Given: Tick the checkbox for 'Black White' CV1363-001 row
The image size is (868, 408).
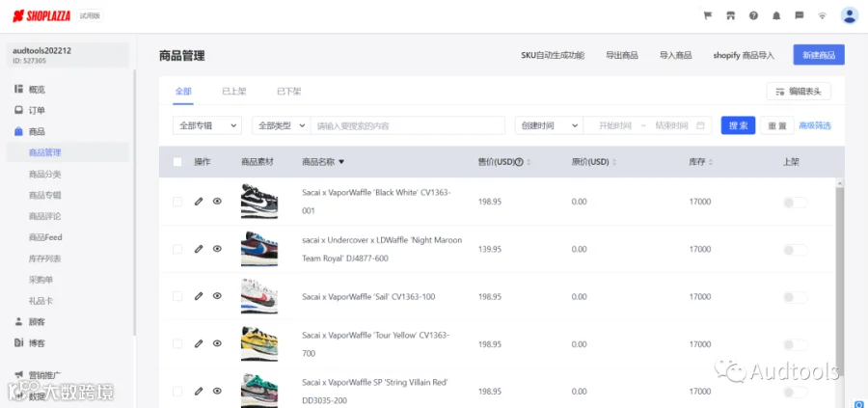Looking at the screenshot, I should pos(177,202).
